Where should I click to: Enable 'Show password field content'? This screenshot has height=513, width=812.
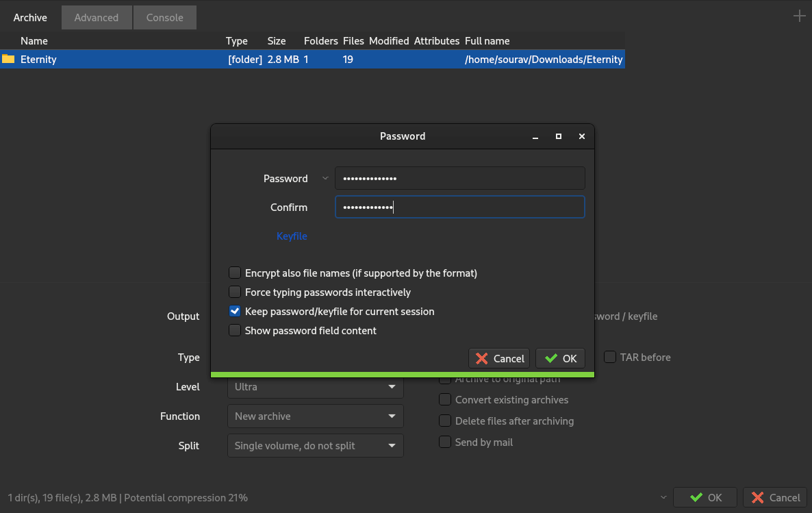click(235, 330)
